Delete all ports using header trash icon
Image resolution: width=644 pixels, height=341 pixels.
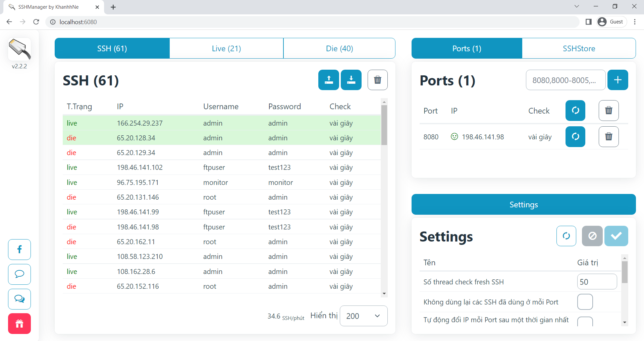pyautogui.click(x=608, y=111)
